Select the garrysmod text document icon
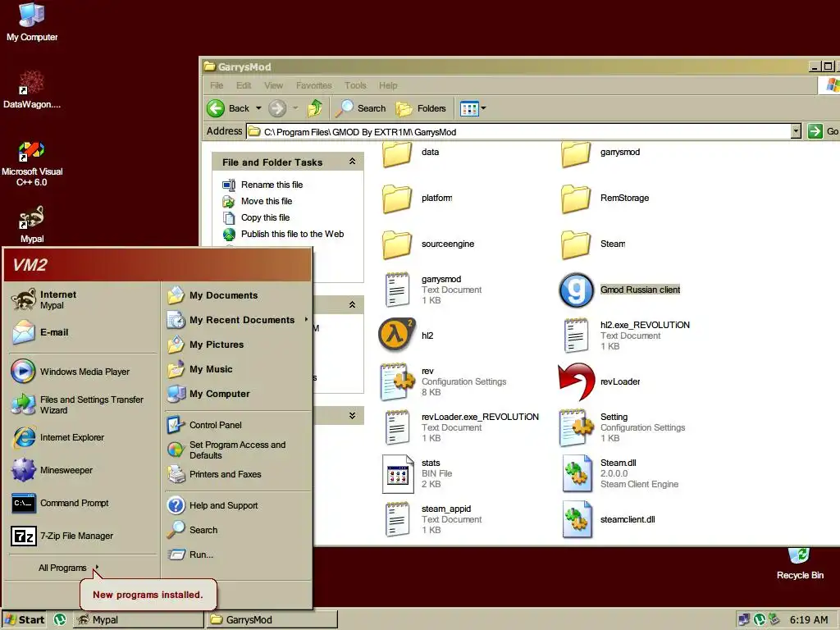 [397, 290]
